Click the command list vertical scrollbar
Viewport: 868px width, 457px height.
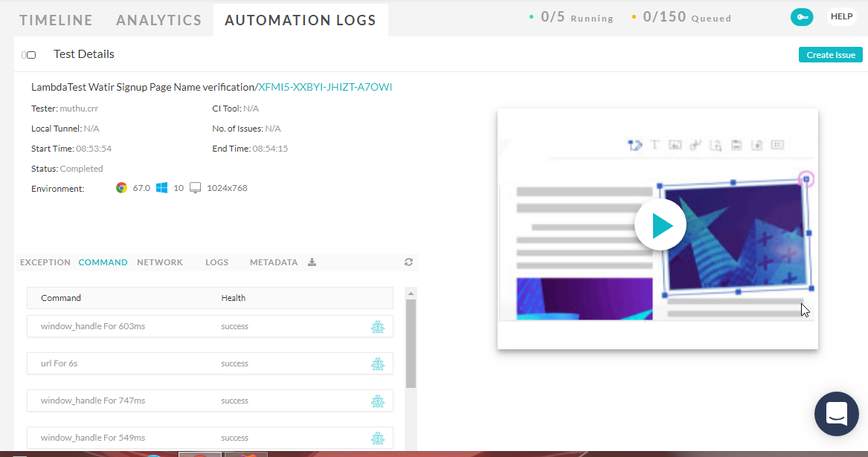click(411, 343)
